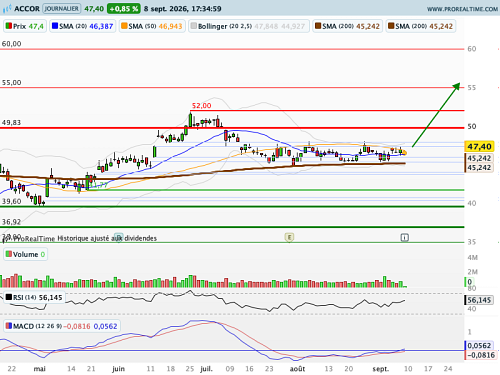Screen dimensions: 500x375
Task: Click the Prix candle color swatch
Action: pos(9,26)
